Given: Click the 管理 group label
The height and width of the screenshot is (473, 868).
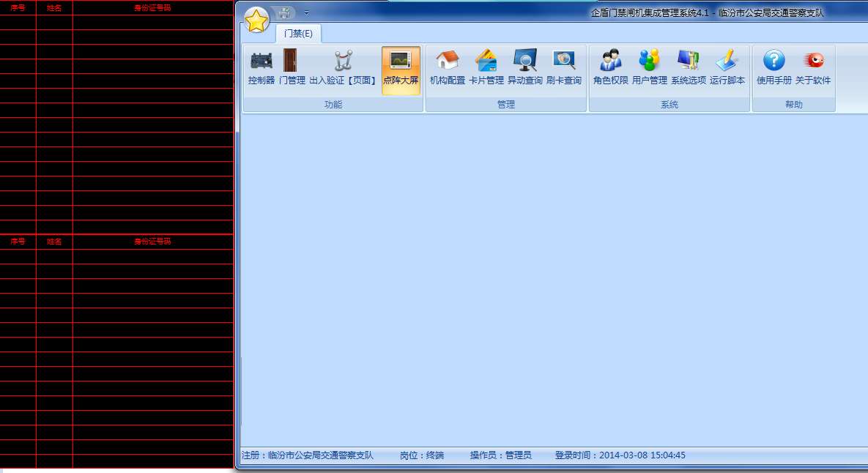Looking at the screenshot, I should click(506, 105).
